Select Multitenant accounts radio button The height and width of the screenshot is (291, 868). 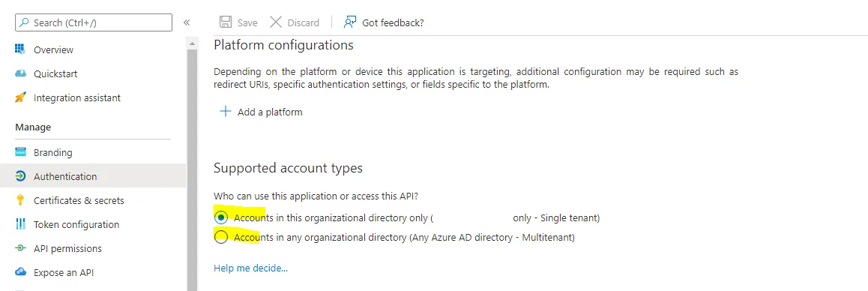coord(221,237)
